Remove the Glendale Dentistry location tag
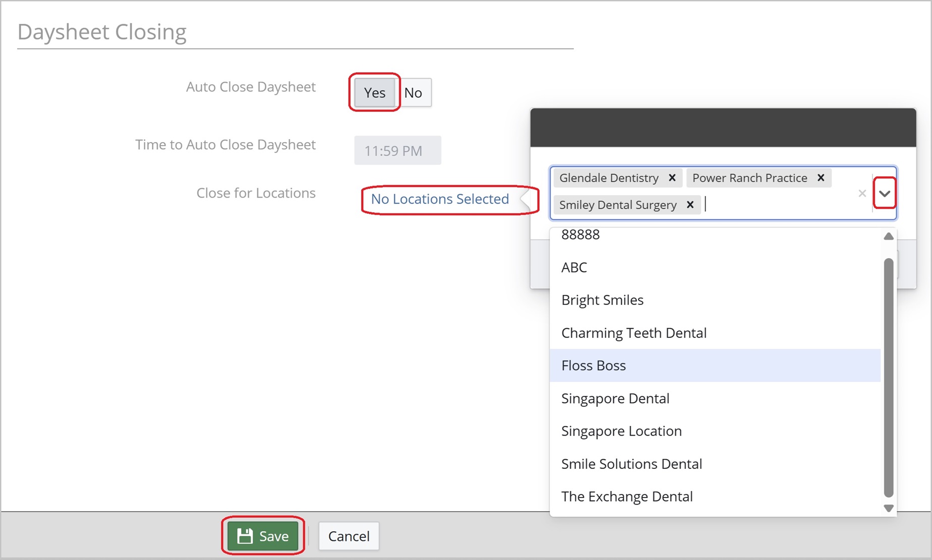The width and height of the screenshot is (932, 560). coord(672,178)
